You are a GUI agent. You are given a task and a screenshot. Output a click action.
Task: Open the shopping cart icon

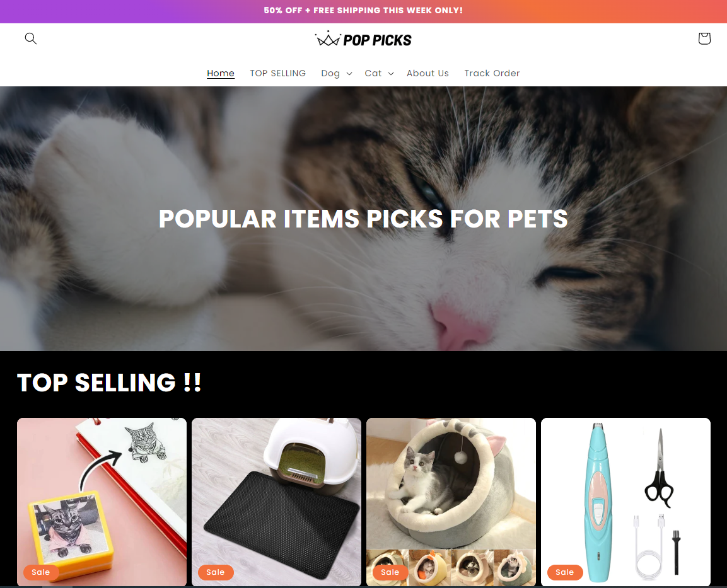click(x=704, y=38)
